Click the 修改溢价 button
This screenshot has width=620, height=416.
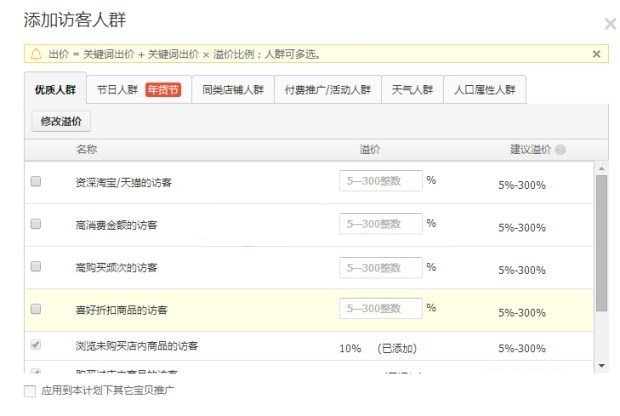tap(62, 121)
